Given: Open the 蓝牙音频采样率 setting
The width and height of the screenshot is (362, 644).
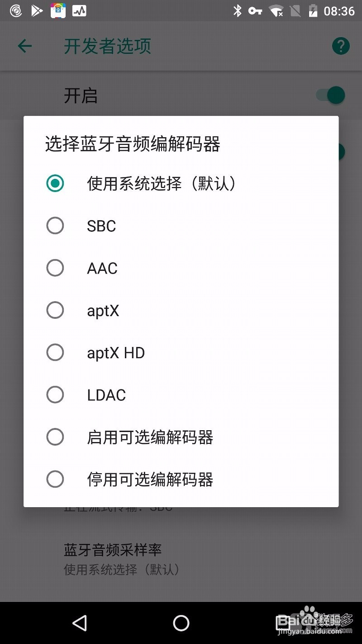Looking at the screenshot, I should [x=181, y=559].
